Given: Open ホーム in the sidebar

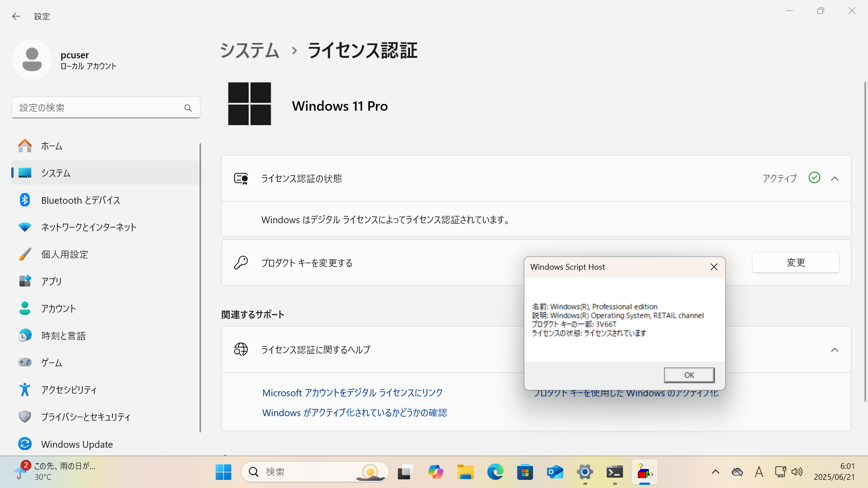Looking at the screenshot, I should click(x=106, y=146).
